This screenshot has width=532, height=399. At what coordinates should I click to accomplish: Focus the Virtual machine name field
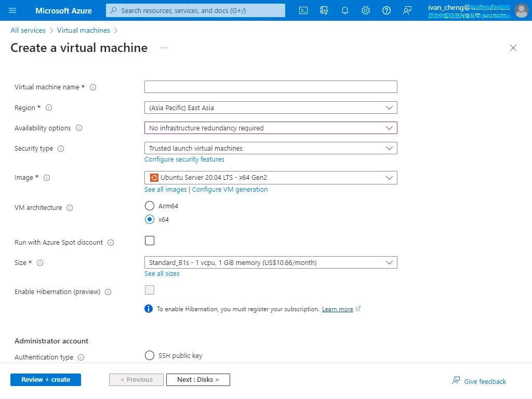pos(271,87)
